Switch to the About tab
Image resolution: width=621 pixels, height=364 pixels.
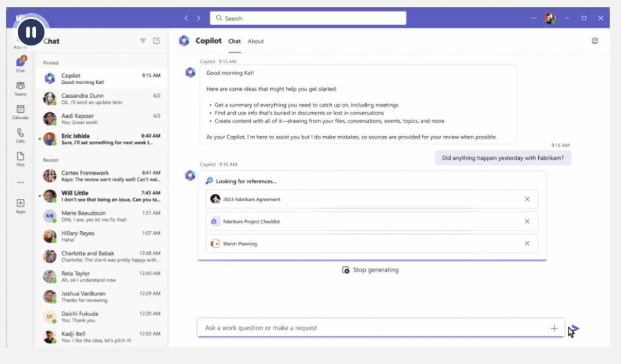coord(255,41)
